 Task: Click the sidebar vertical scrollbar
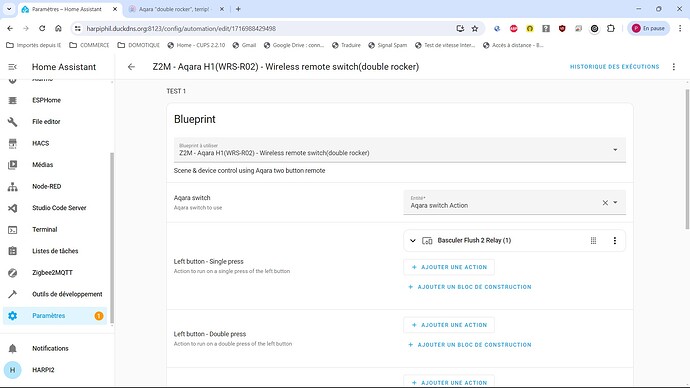(x=112, y=238)
